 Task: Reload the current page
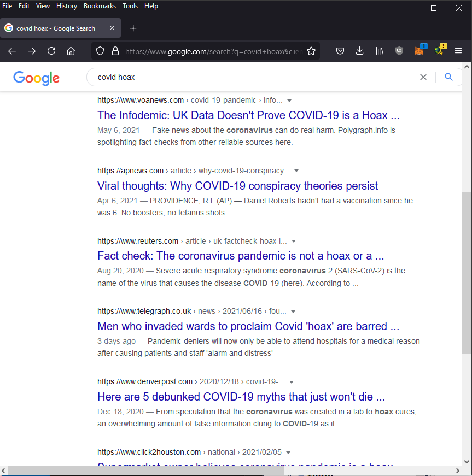51,51
